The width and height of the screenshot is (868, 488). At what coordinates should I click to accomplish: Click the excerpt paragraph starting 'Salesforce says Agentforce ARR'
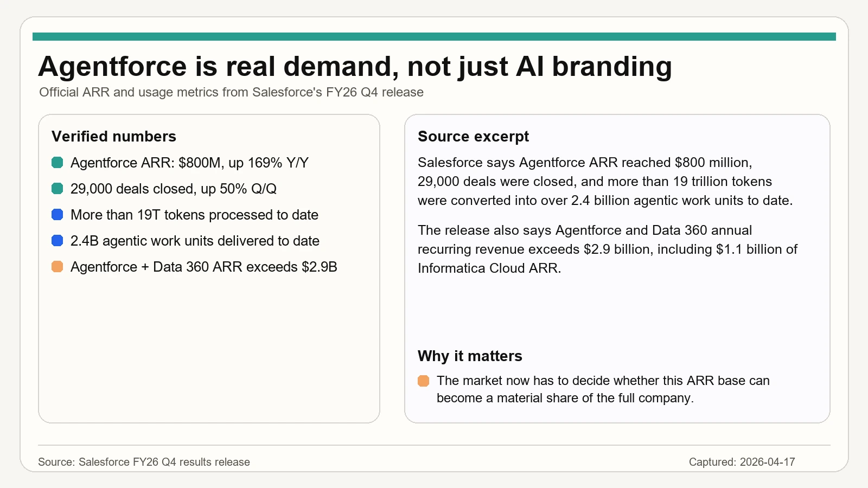[x=605, y=182]
